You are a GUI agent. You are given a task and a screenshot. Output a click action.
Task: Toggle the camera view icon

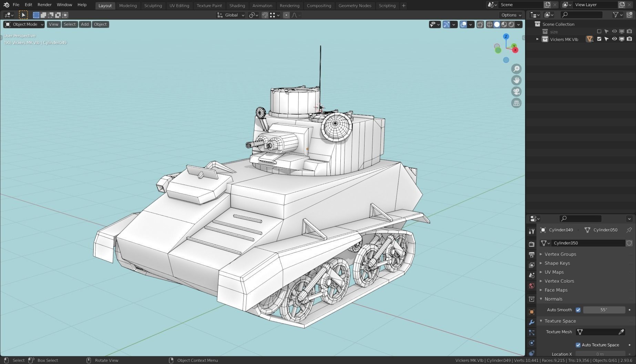coord(516,92)
